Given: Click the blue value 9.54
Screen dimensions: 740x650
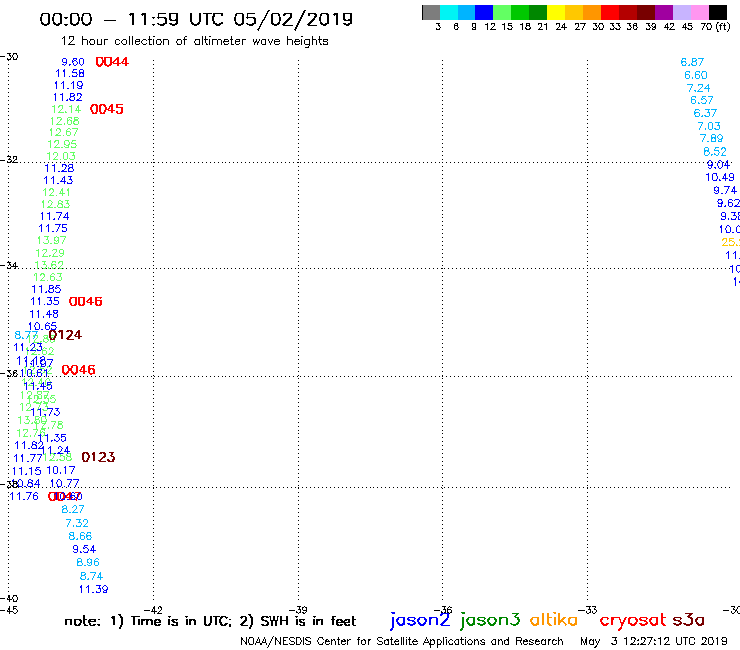Looking at the screenshot, I should pos(84,549).
